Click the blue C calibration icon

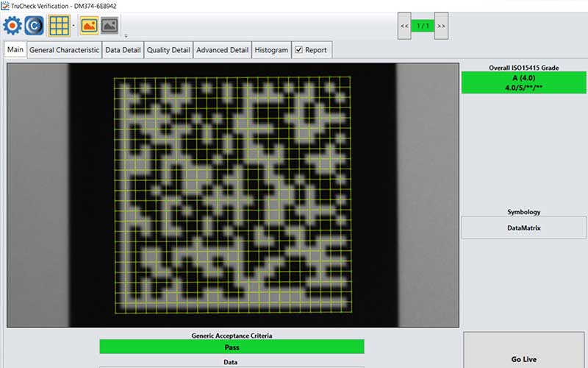34,26
